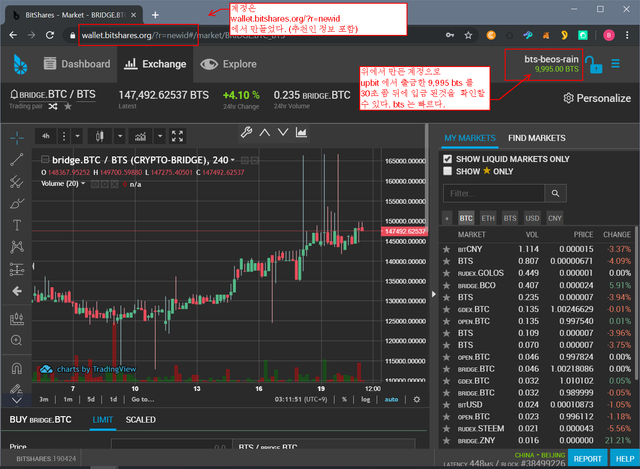The height and width of the screenshot is (469, 640).
Task: Open the hamburger menu next to the lock
Action: [x=616, y=64]
